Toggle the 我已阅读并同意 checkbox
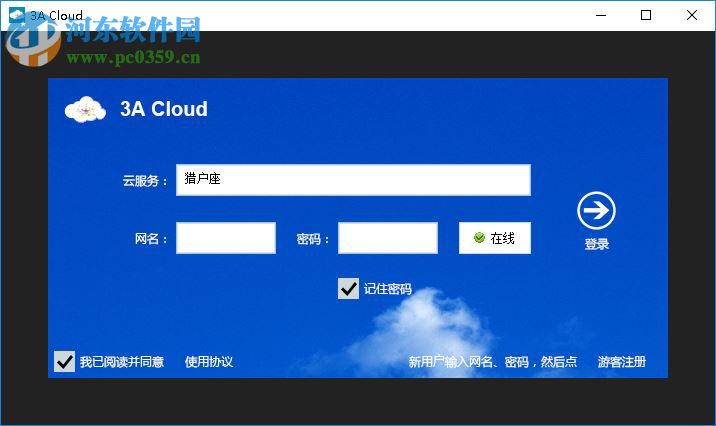This screenshot has height=426, width=716. point(64,361)
